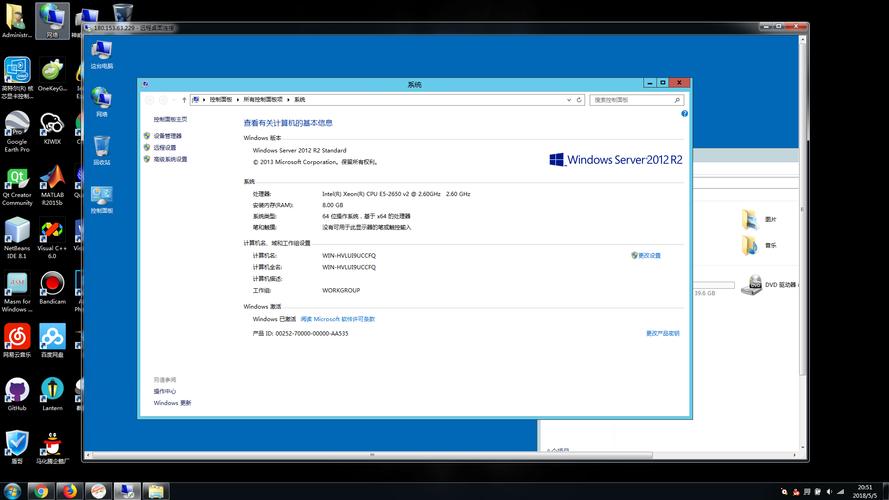This screenshot has height=500, width=889.
Task: Open 图片 folder in background explorer window
Action: (759, 219)
